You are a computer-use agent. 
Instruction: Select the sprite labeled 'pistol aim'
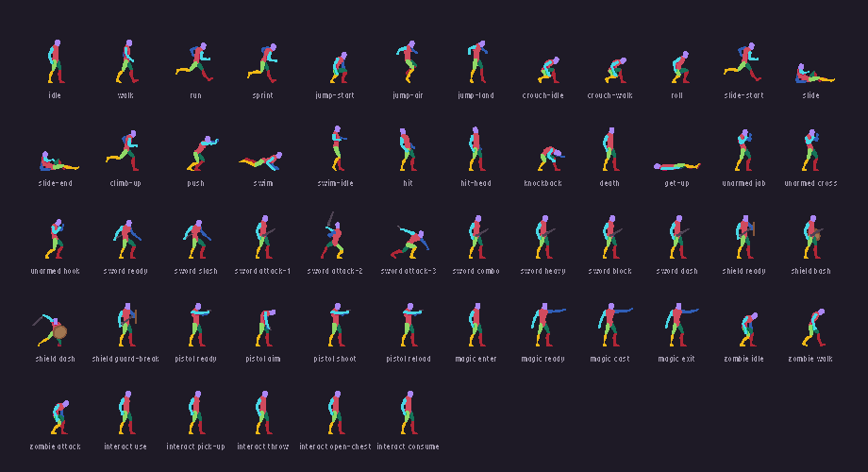[265, 328]
